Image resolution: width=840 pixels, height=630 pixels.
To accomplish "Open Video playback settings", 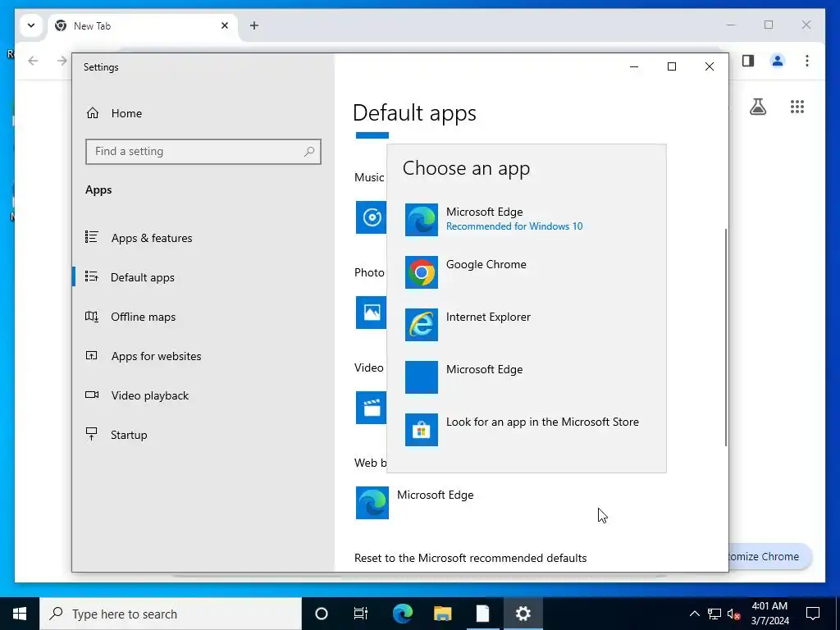I will click(203, 395).
